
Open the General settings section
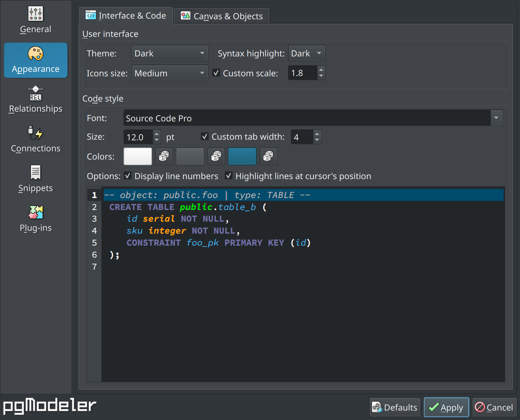click(x=36, y=20)
